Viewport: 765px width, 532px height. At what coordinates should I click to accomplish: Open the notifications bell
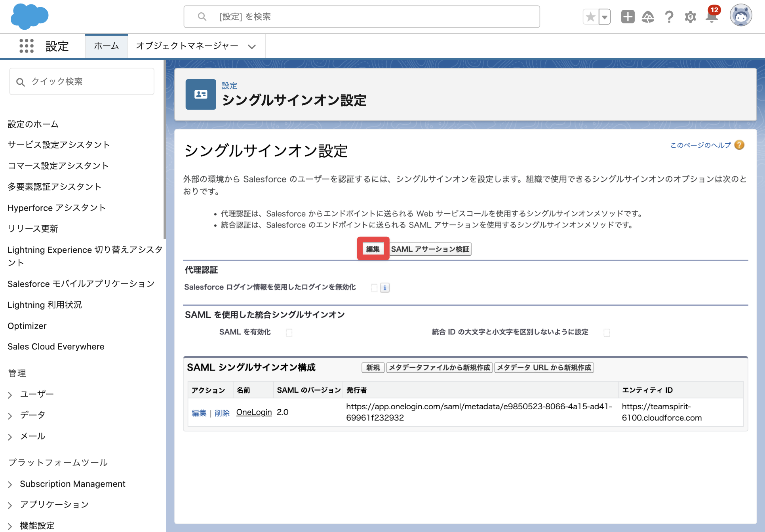click(x=712, y=17)
